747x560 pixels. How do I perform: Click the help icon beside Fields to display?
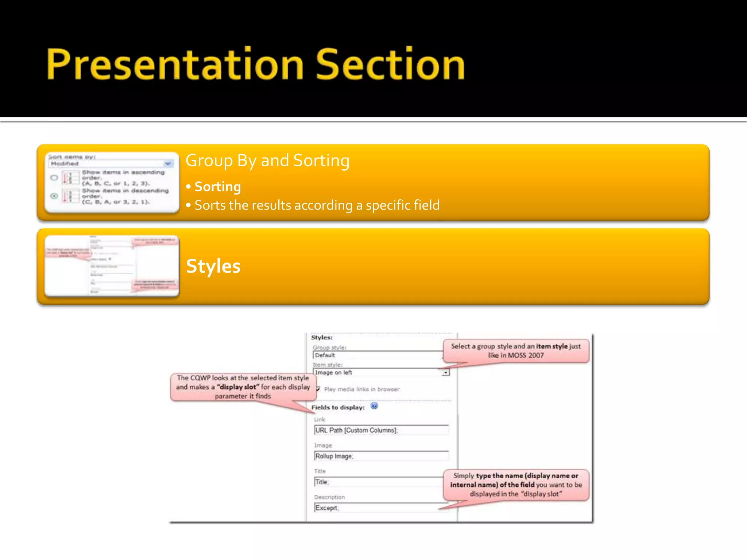pos(374,406)
